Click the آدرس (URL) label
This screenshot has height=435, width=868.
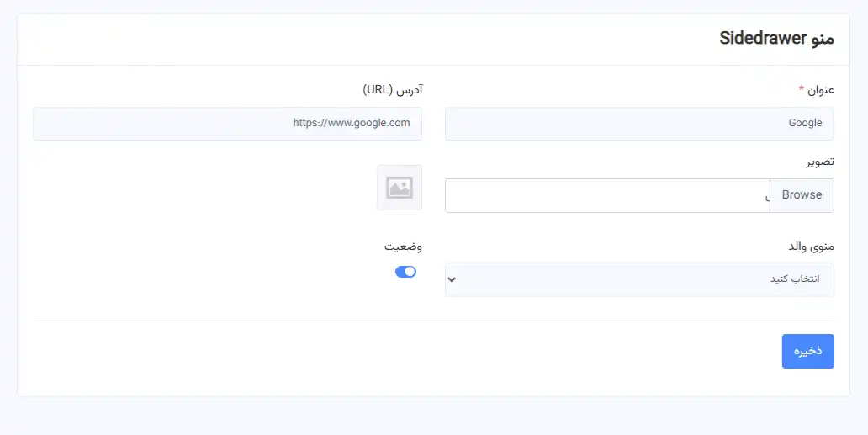(x=392, y=90)
